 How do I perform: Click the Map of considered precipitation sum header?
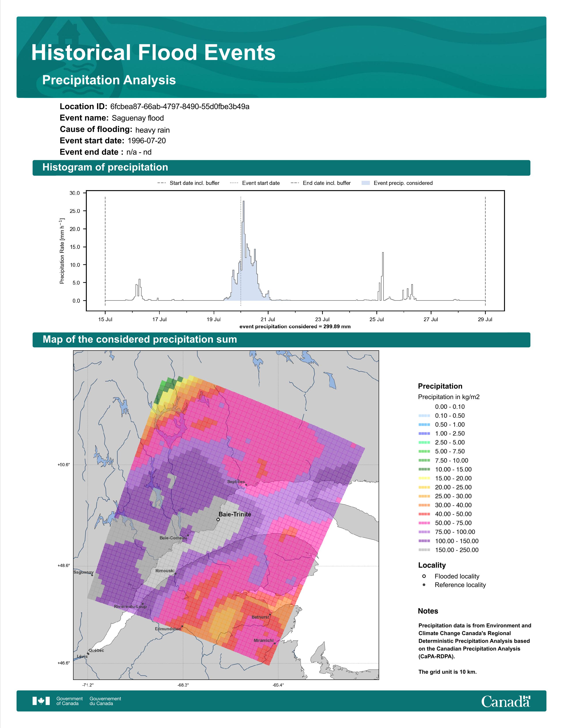point(140,339)
